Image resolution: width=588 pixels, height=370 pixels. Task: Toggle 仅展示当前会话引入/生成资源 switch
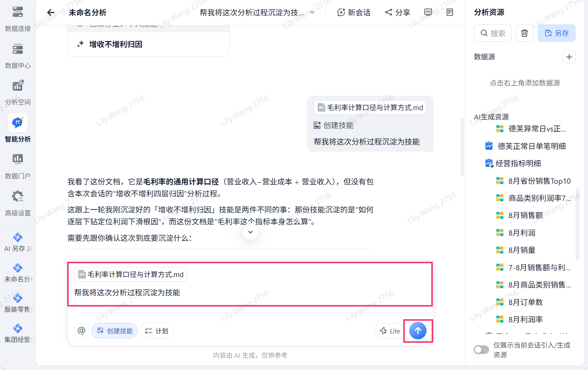[x=481, y=350]
